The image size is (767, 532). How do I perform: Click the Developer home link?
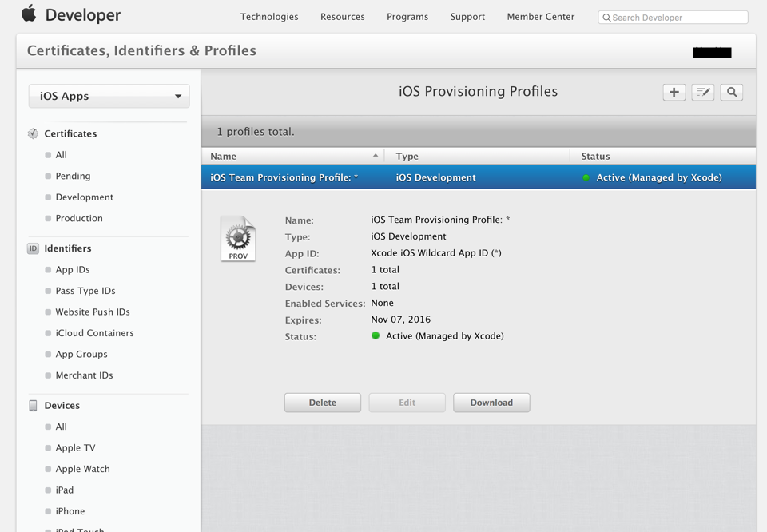coord(82,15)
